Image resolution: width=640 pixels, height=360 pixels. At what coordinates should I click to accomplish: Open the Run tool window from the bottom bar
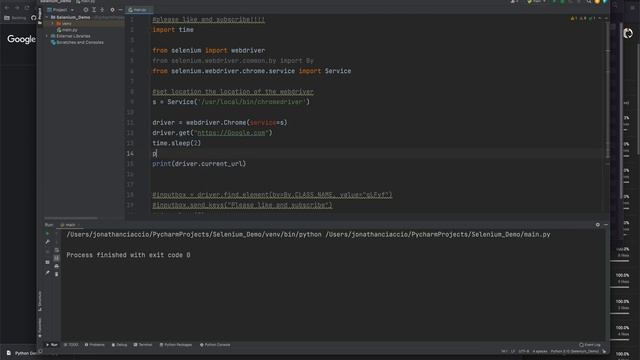pyautogui.click(x=52, y=345)
